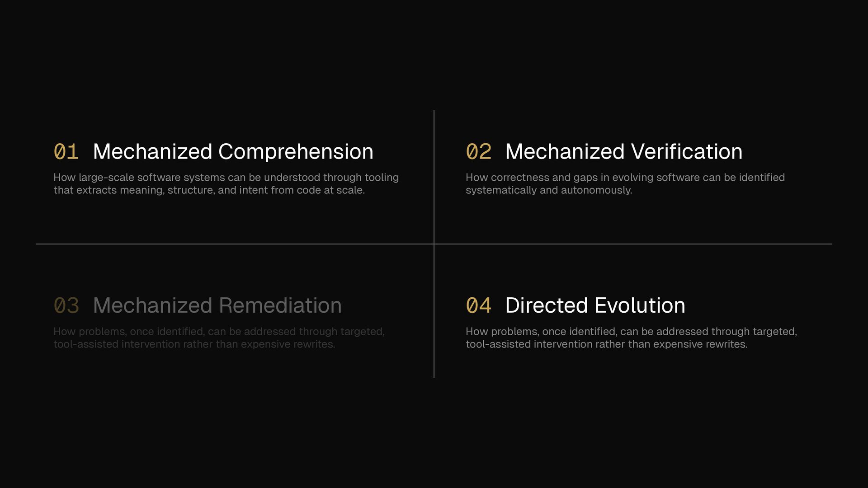Image resolution: width=868 pixels, height=488 pixels.
Task: Click the dimmed "03" section number
Action: click(66, 306)
